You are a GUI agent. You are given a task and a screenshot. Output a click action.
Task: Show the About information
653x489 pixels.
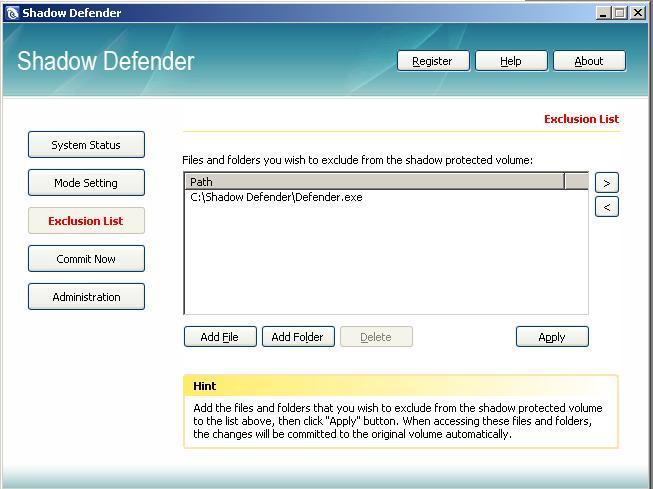[589, 61]
